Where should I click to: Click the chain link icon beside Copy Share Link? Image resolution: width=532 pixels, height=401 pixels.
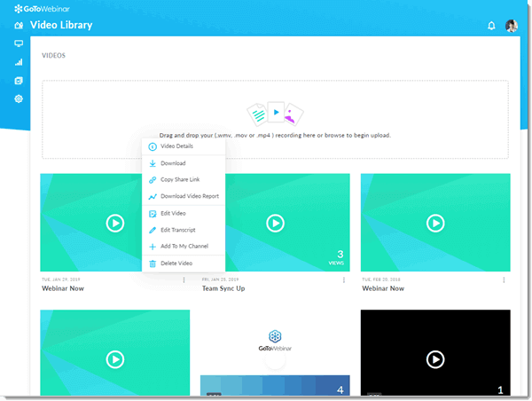click(x=153, y=180)
